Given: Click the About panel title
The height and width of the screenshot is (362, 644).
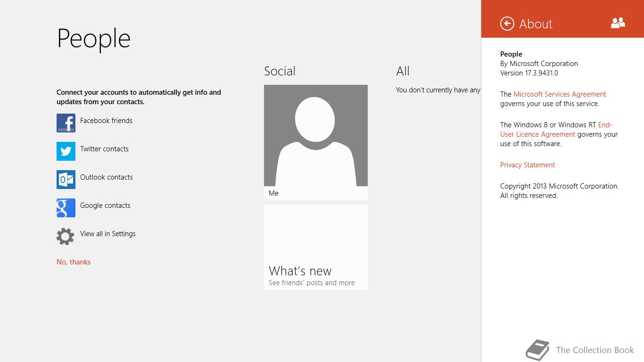Looking at the screenshot, I should point(536,24).
